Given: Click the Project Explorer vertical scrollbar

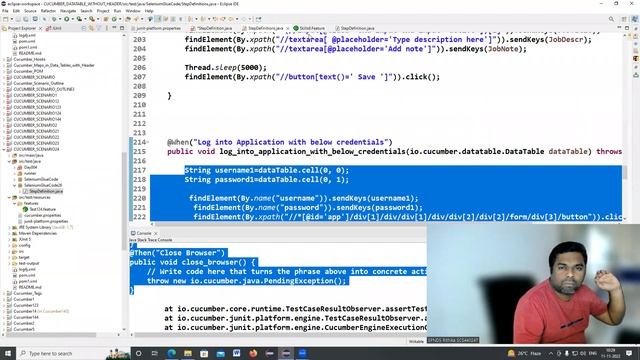Looking at the screenshot, I should [x=124, y=200].
